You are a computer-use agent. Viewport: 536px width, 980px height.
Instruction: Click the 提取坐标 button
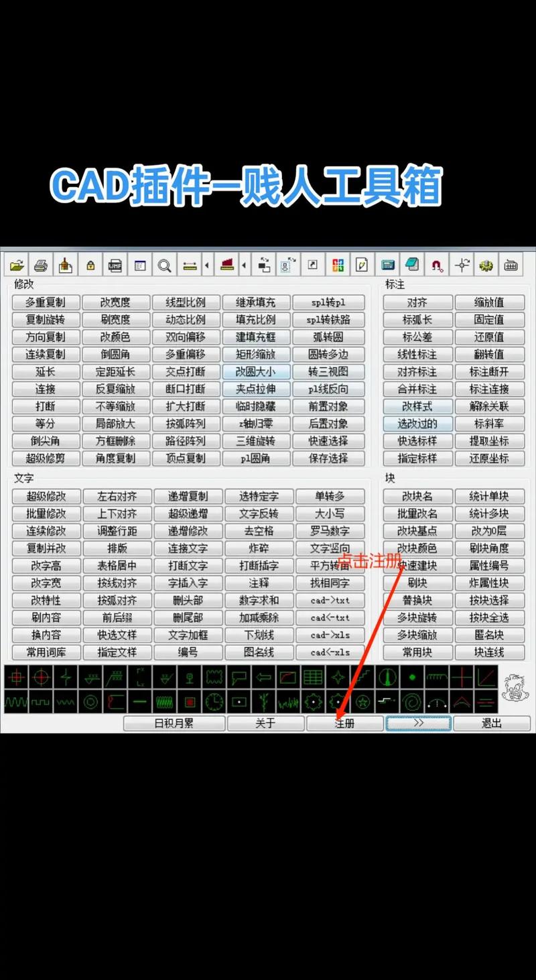click(489, 441)
